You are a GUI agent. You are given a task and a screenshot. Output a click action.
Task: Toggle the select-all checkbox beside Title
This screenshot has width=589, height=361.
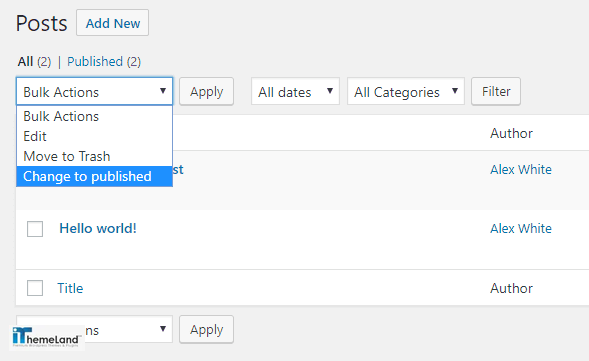tap(35, 288)
